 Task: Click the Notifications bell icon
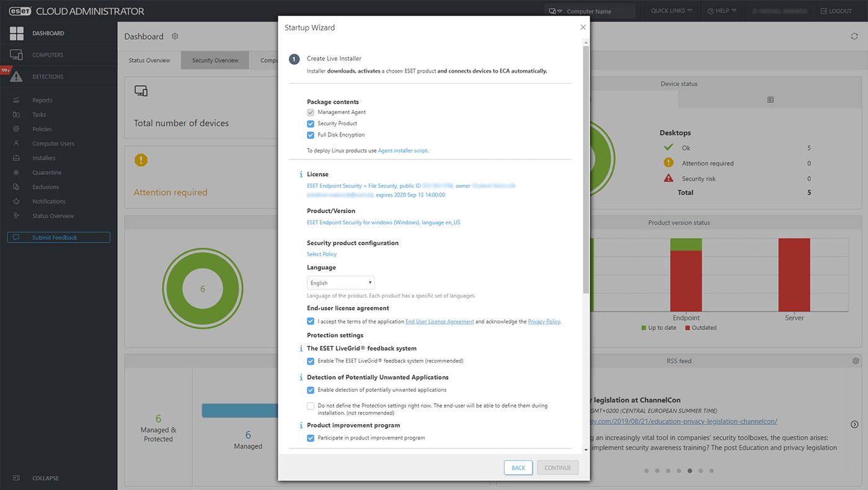coord(16,202)
